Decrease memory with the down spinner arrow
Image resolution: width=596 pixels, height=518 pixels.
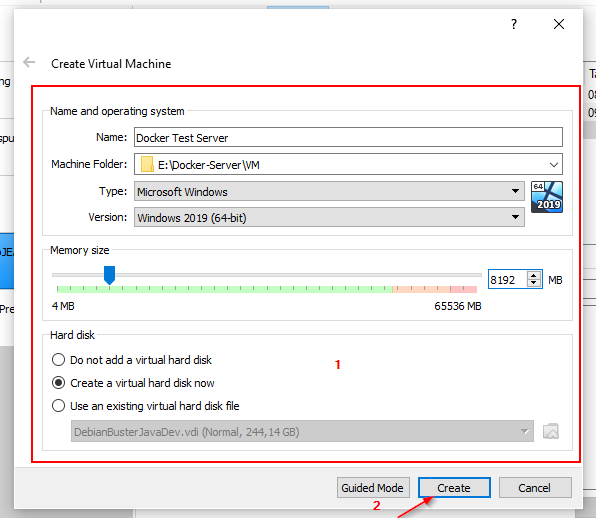click(534, 283)
